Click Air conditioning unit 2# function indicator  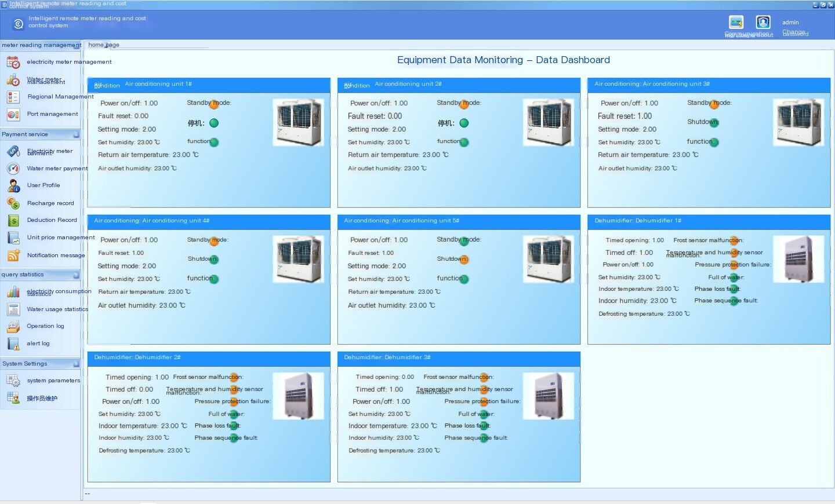[464, 142]
